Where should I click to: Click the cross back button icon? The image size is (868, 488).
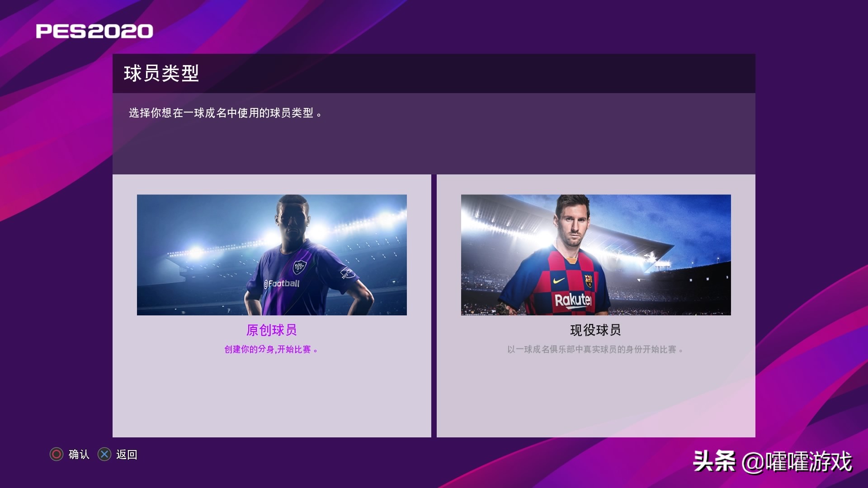pos(104,454)
